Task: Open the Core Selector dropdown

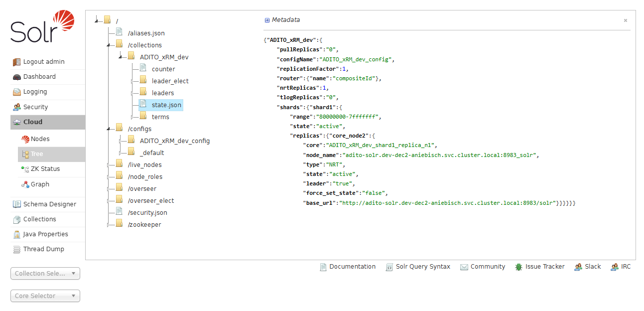Action: coord(45,296)
